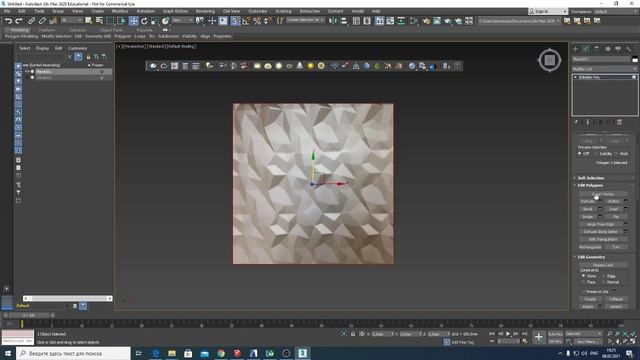640x360 pixels.
Task: Open the Graph Editors menu
Action: (175, 11)
